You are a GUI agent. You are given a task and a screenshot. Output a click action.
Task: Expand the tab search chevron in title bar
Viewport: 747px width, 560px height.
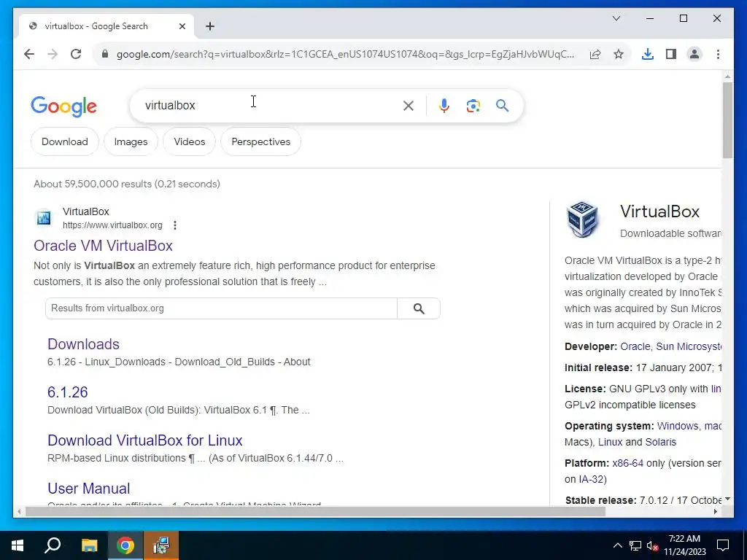click(x=616, y=18)
